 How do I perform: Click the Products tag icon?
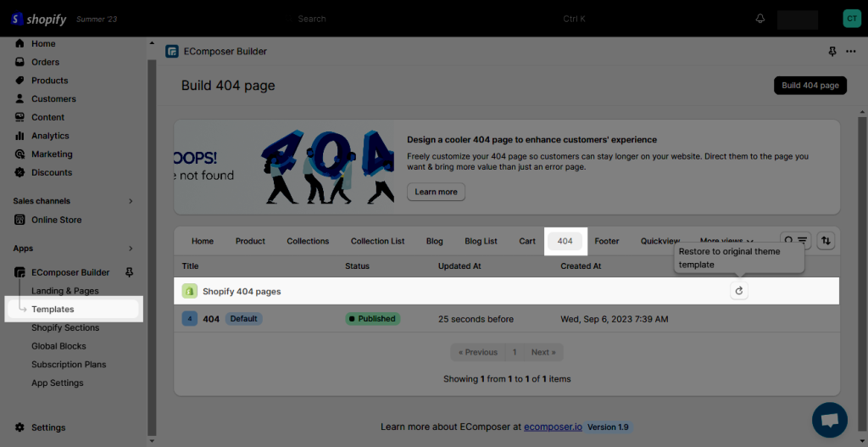(20, 81)
